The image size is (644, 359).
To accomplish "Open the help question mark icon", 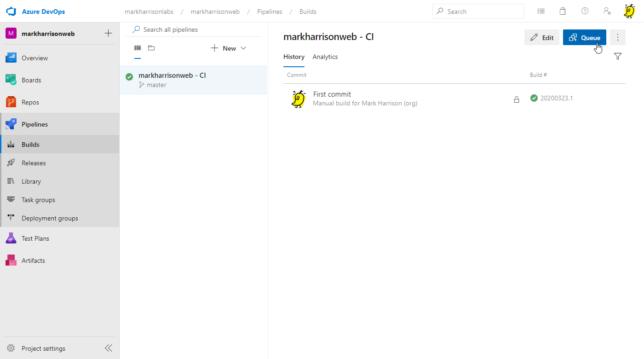I will (x=585, y=11).
